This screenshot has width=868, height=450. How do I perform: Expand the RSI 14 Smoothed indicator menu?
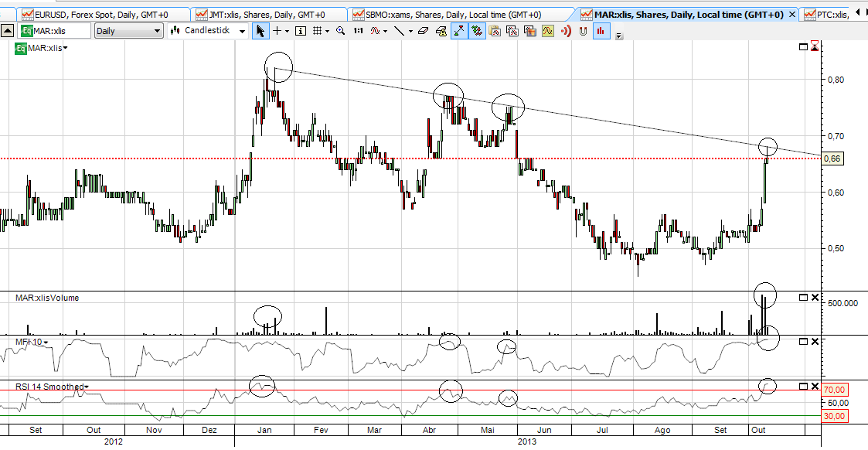[x=87, y=386]
